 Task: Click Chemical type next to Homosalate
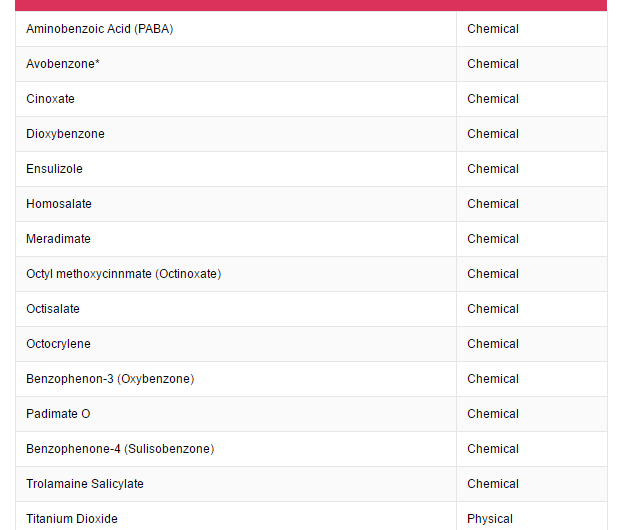point(493,204)
